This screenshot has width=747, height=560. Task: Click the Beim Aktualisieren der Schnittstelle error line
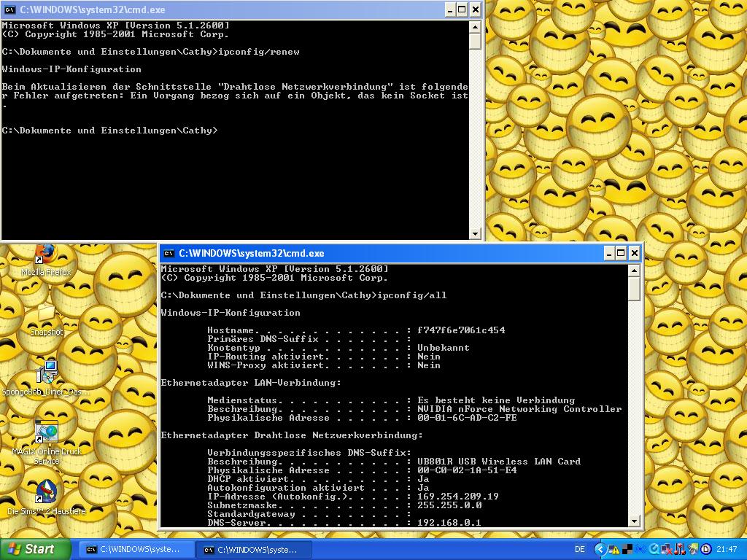(x=235, y=87)
